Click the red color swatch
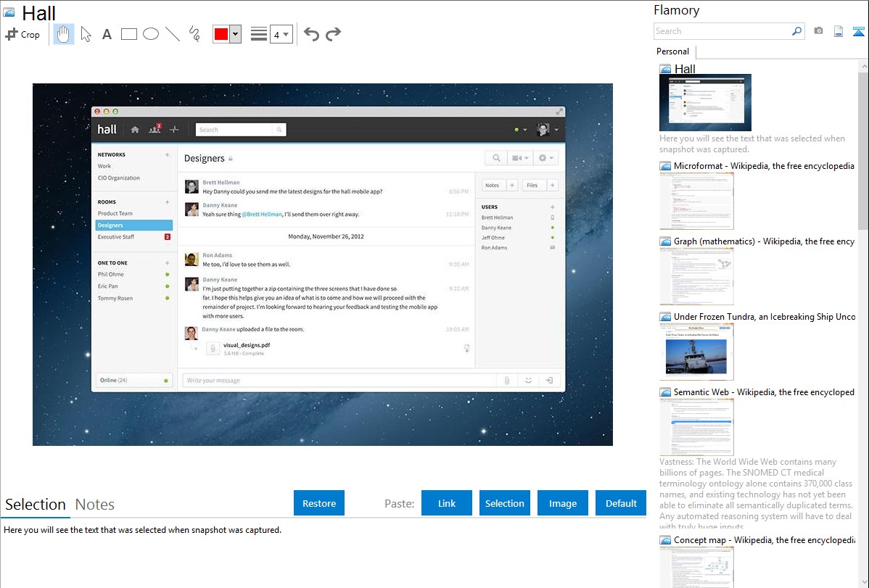The image size is (869, 588). [221, 34]
